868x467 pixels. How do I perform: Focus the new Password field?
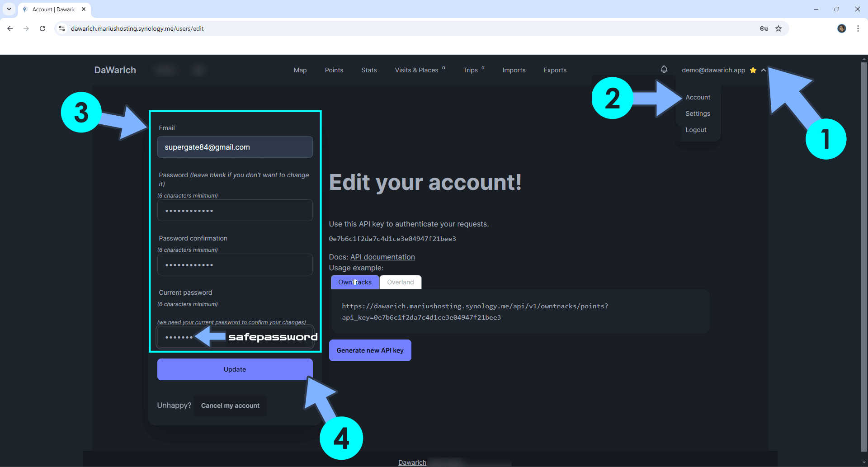click(x=235, y=210)
